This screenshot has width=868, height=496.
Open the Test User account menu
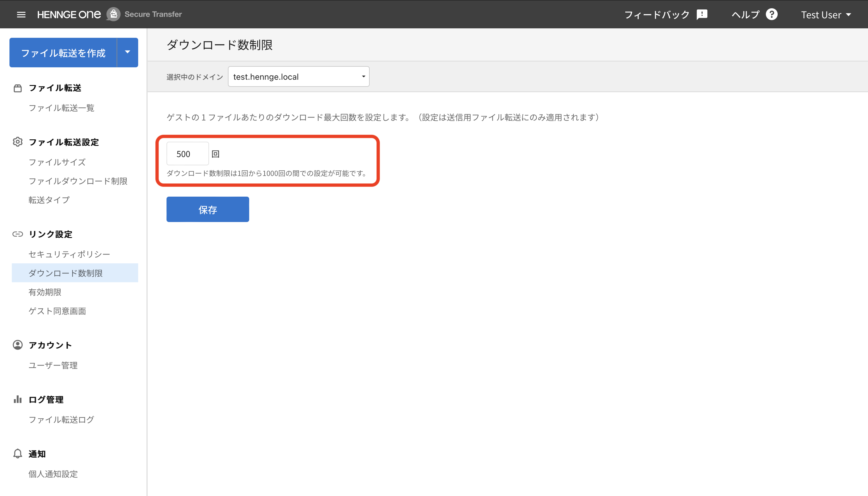826,15
